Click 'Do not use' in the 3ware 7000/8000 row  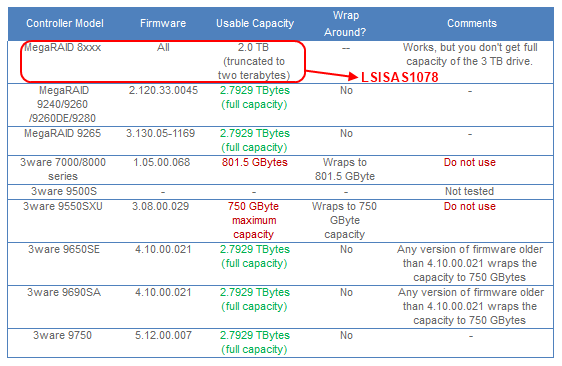point(470,162)
